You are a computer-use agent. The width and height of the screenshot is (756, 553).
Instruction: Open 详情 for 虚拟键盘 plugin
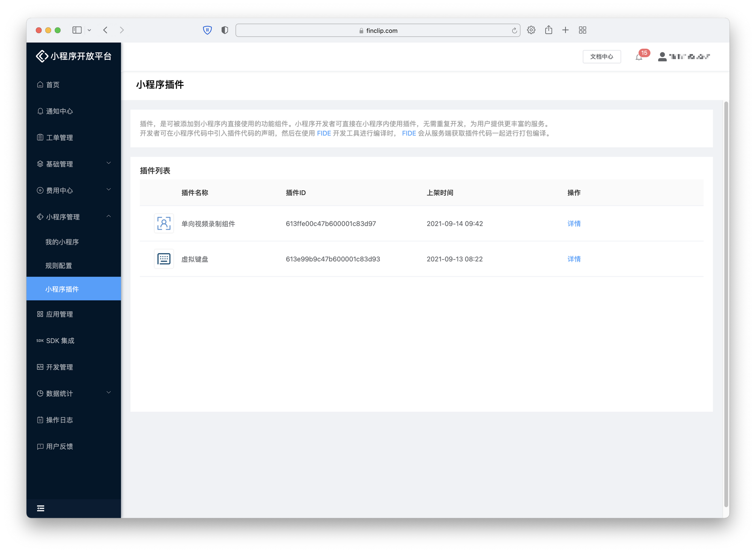(x=574, y=259)
